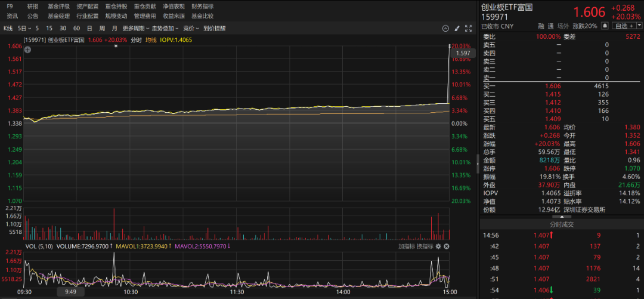
Task: Click the 买二 price 1.415
Action: click(x=553, y=94)
